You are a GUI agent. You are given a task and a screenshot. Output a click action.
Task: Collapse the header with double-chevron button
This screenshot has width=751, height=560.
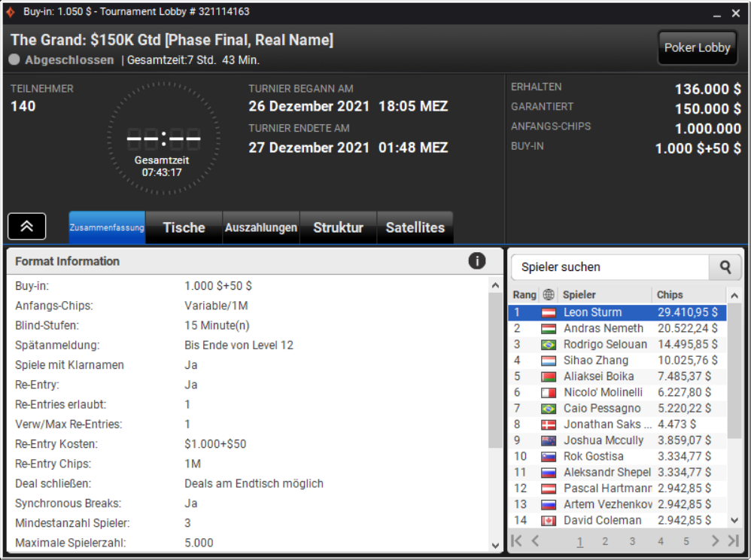(27, 226)
